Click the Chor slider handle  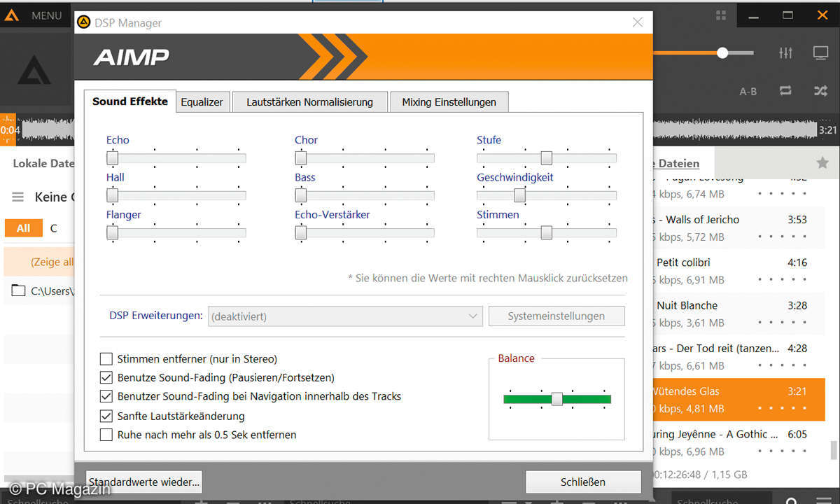coord(301,158)
